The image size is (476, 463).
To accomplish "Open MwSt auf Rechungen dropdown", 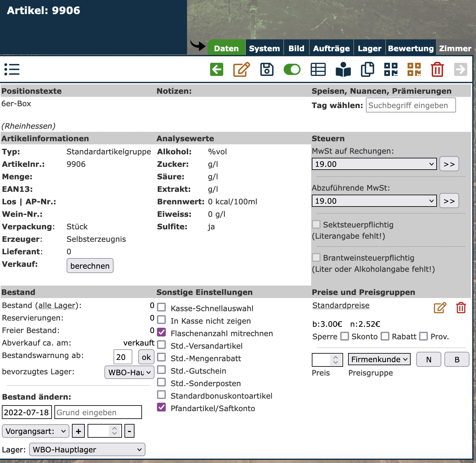I will click(x=374, y=164).
